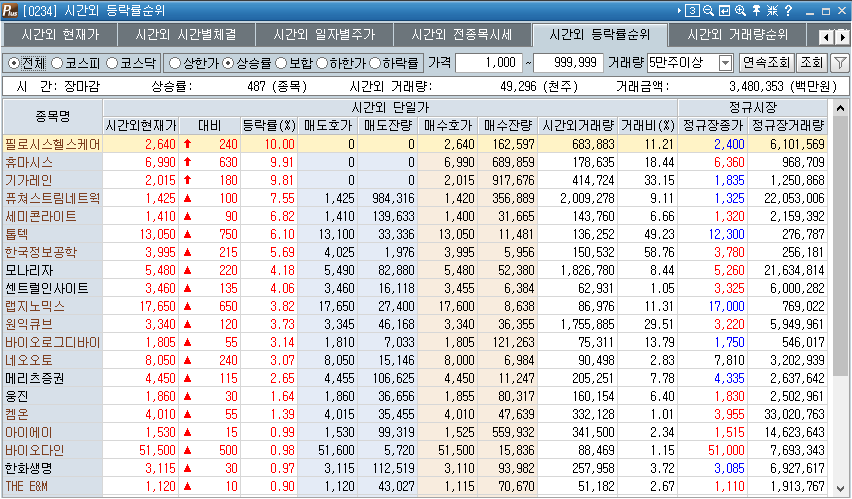Click the 시간외현재가 column header
This screenshot has height=499, width=852.
pyautogui.click(x=141, y=126)
